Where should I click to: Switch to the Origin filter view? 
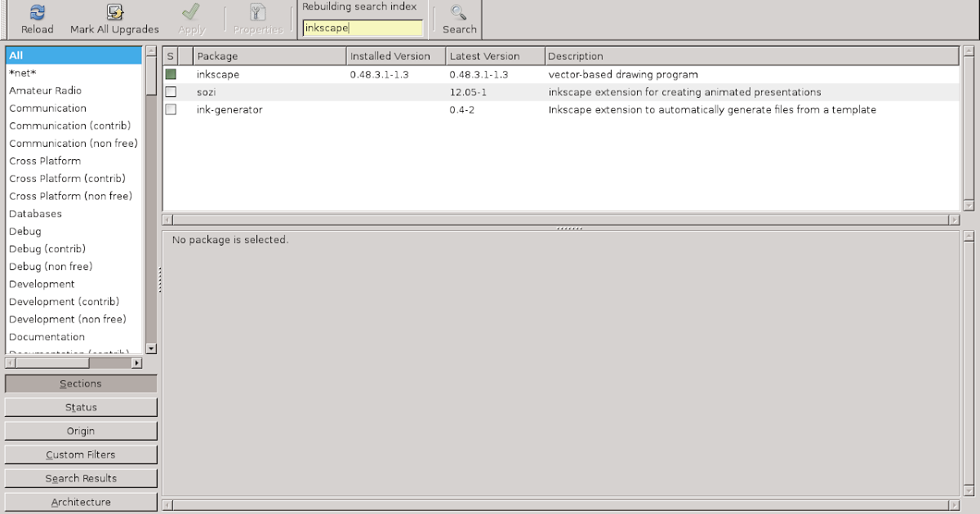[81, 431]
